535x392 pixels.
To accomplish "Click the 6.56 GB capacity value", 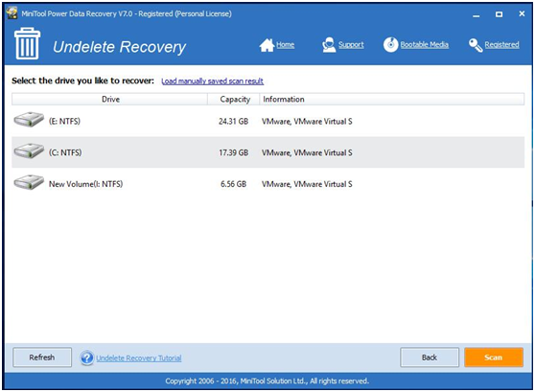I will pyautogui.click(x=233, y=184).
